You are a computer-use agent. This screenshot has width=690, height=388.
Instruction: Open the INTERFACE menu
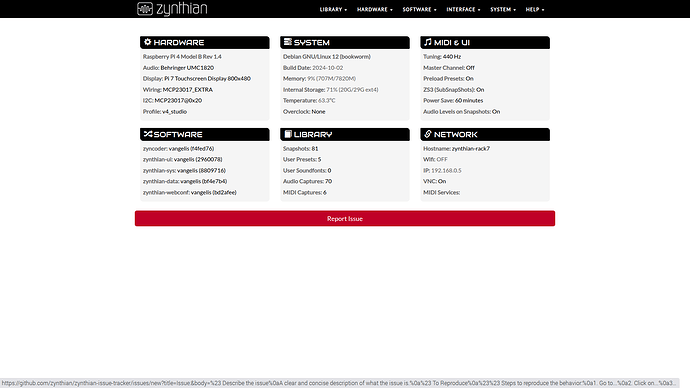click(463, 9)
